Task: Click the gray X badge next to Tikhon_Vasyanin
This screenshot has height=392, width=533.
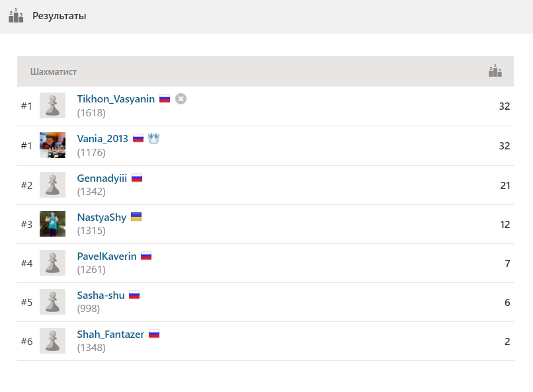Action: pos(181,99)
